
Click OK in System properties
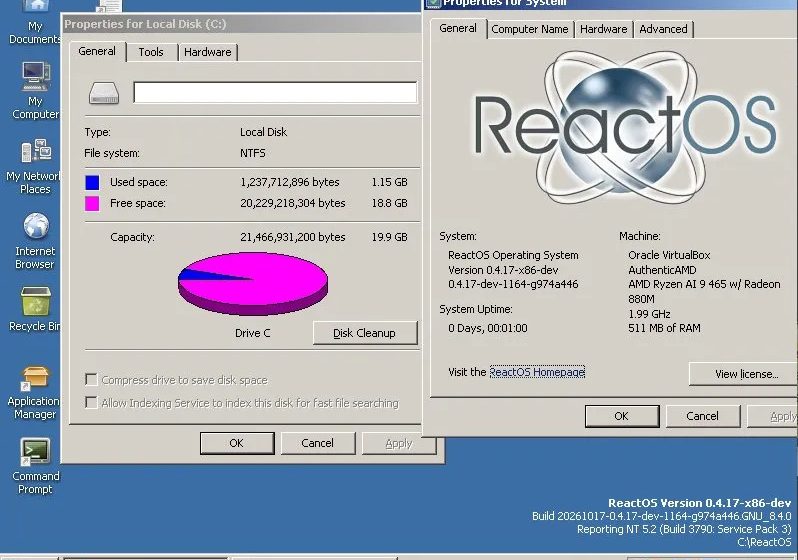[622, 416]
